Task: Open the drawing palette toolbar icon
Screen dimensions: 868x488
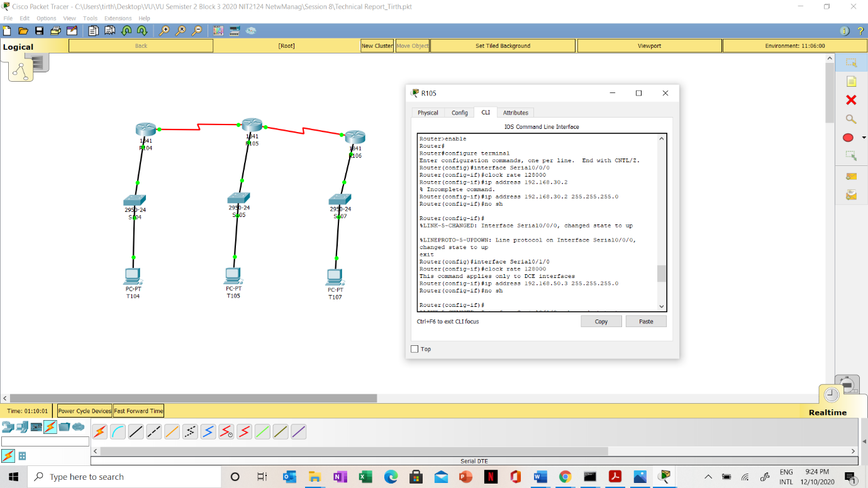Action: pos(218,31)
